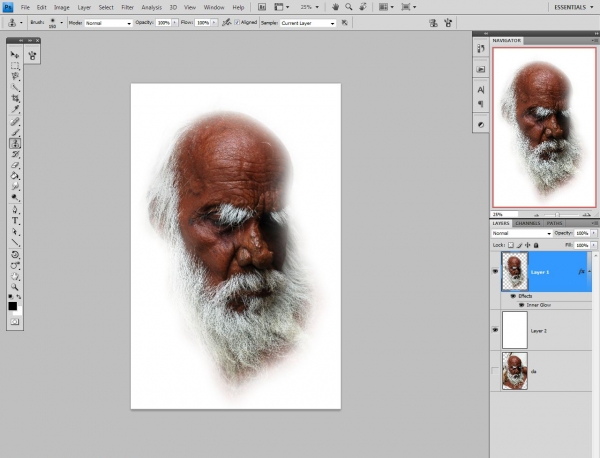Select the Clone Stamp tool
The image size is (600, 458).
[15, 143]
